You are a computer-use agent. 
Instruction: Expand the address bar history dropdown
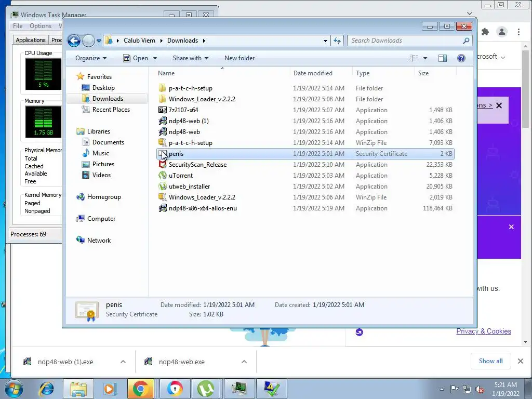[x=325, y=41]
